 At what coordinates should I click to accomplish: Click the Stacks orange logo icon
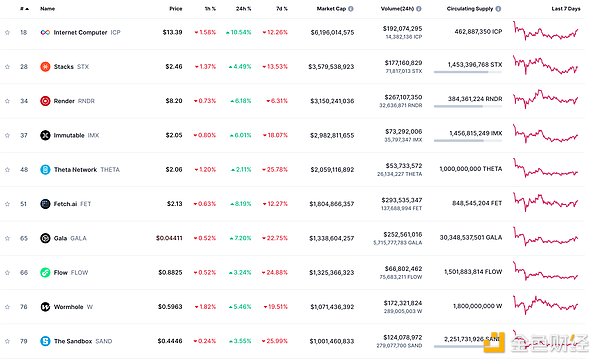tap(45, 67)
